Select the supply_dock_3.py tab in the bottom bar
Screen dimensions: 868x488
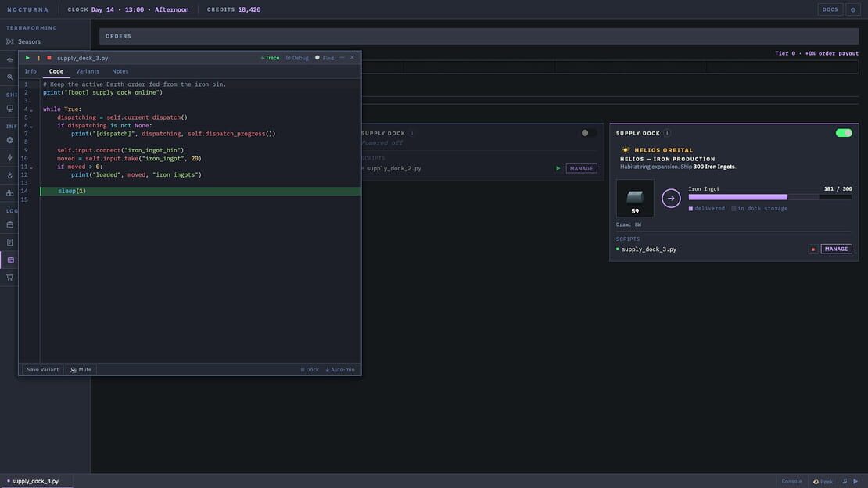[35, 482]
